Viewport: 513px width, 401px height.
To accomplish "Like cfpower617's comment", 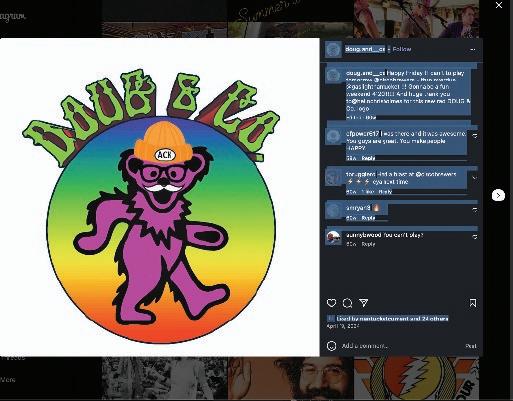I will (x=475, y=136).
